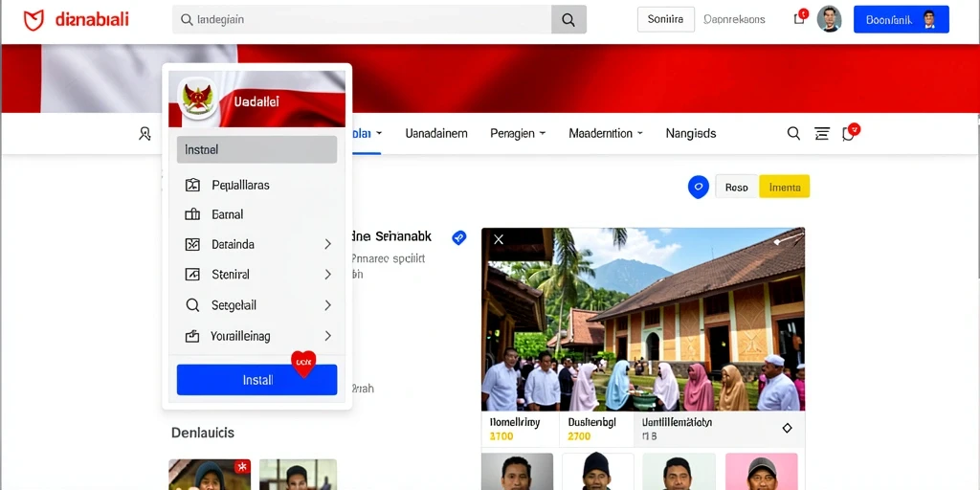Select the Datainda menu entry

point(256,244)
